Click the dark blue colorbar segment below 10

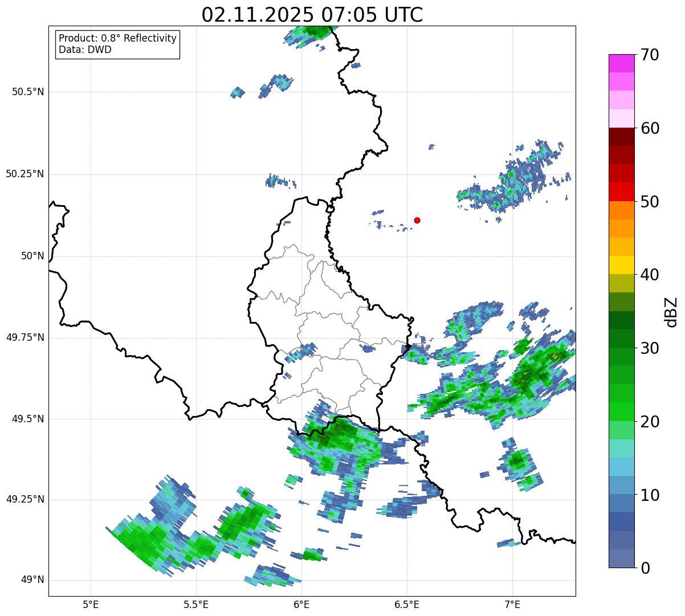coord(621,522)
